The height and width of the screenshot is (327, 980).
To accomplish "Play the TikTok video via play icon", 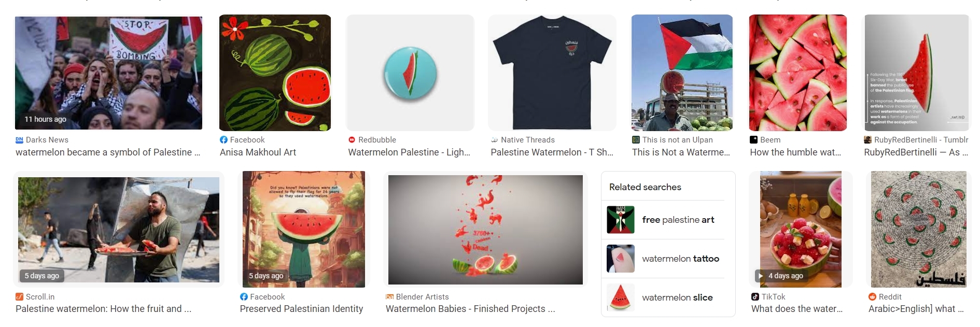I will (x=760, y=276).
